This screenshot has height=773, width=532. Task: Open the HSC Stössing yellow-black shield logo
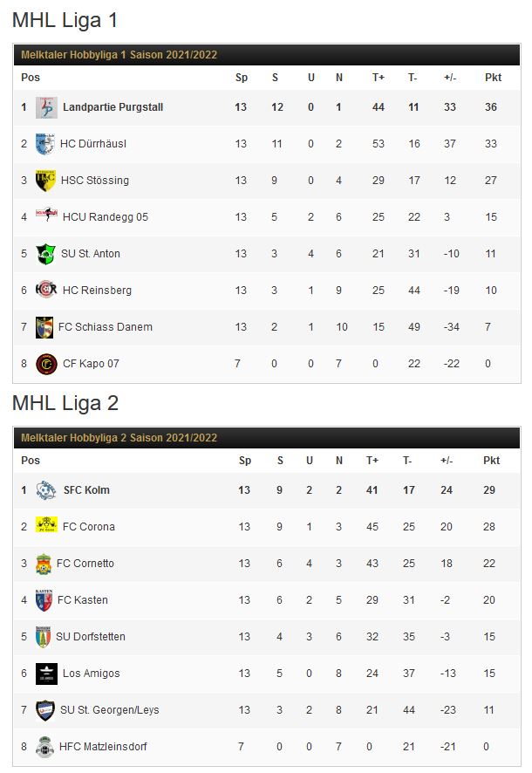pyautogui.click(x=45, y=181)
